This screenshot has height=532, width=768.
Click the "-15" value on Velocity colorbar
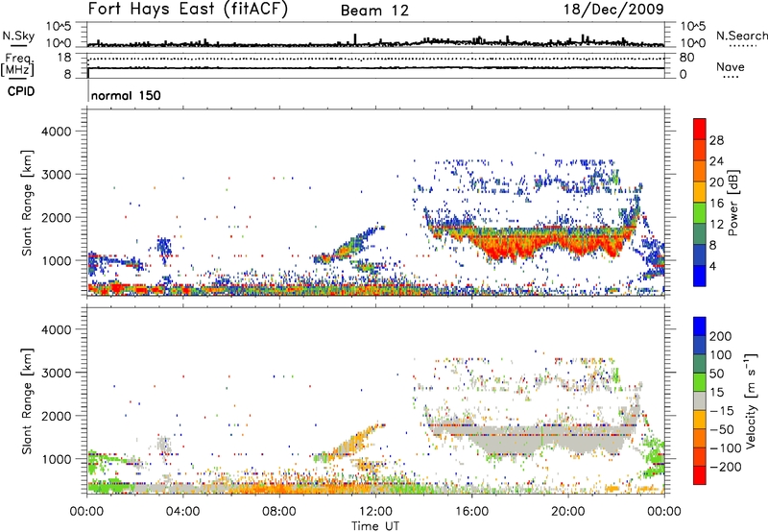721,410
